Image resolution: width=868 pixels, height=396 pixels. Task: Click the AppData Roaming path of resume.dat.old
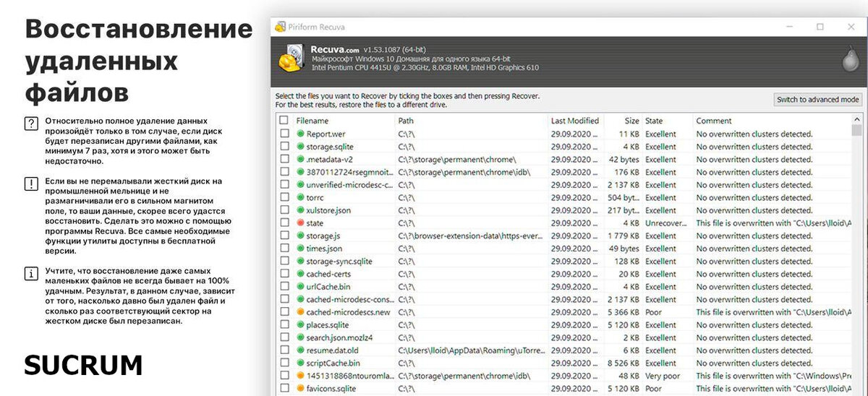coord(471,350)
